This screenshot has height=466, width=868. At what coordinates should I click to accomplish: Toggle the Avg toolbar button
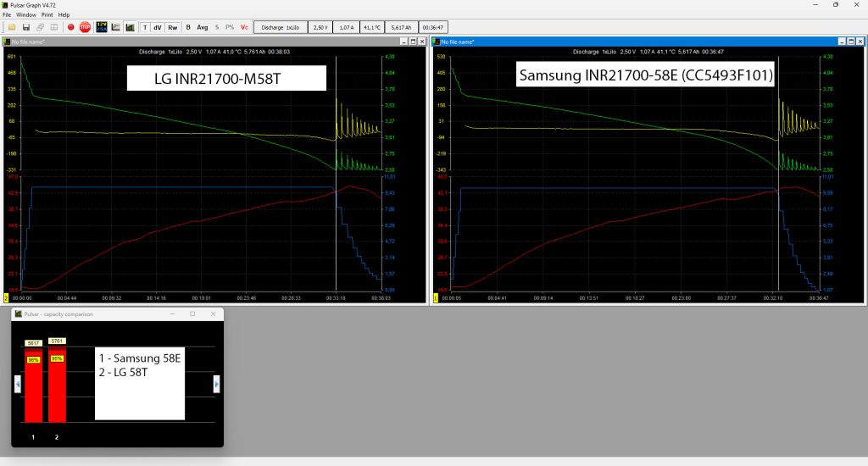point(203,27)
